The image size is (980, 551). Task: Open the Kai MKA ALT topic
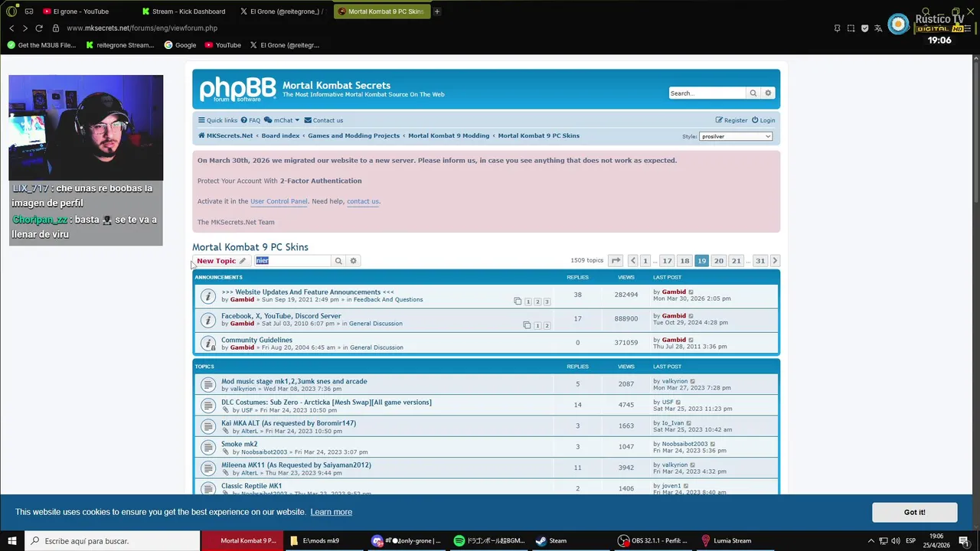[289, 423]
